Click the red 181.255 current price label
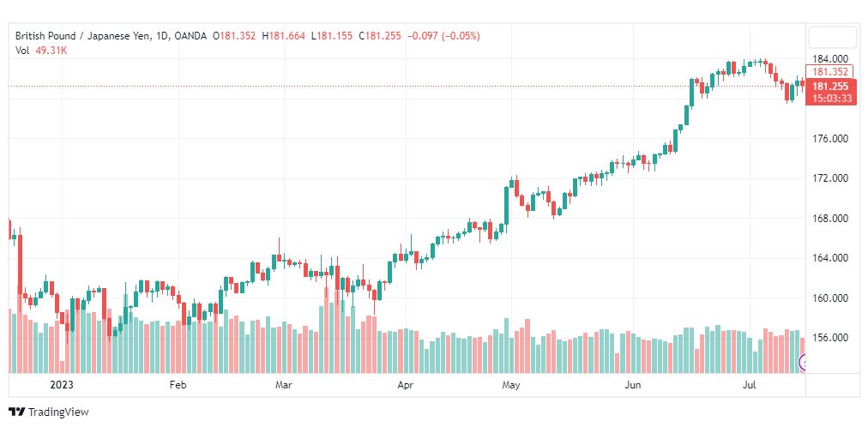 coord(831,87)
